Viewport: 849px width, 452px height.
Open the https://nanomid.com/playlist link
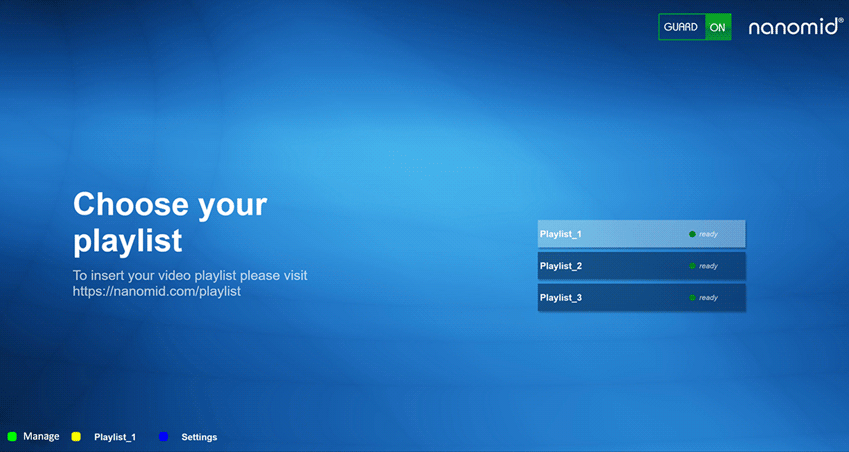point(156,291)
